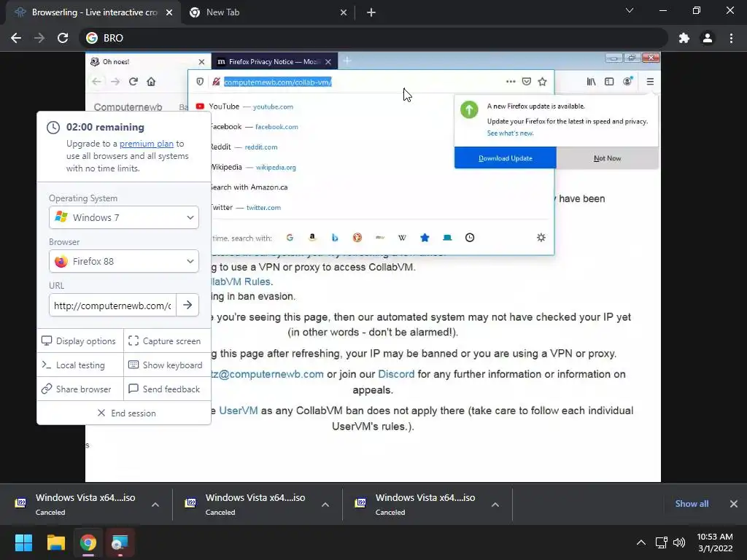Bookmark page with the star icon
Viewport: 747px width, 560px height.
pos(542,82)
